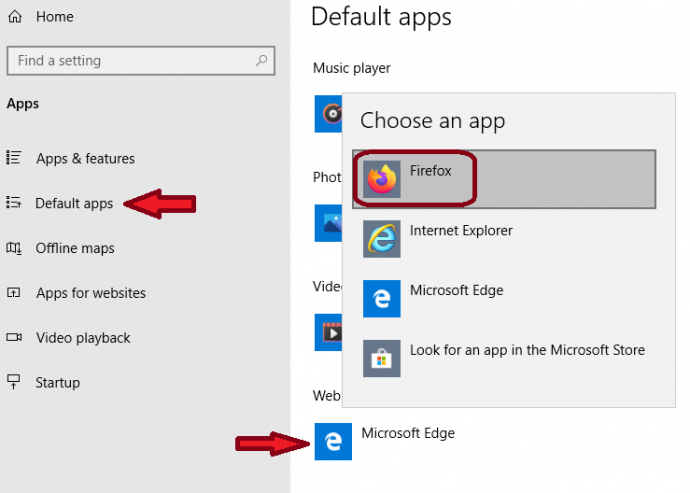
Task: Click the Default apps sidebar icon
Action: tap(14, 202)
